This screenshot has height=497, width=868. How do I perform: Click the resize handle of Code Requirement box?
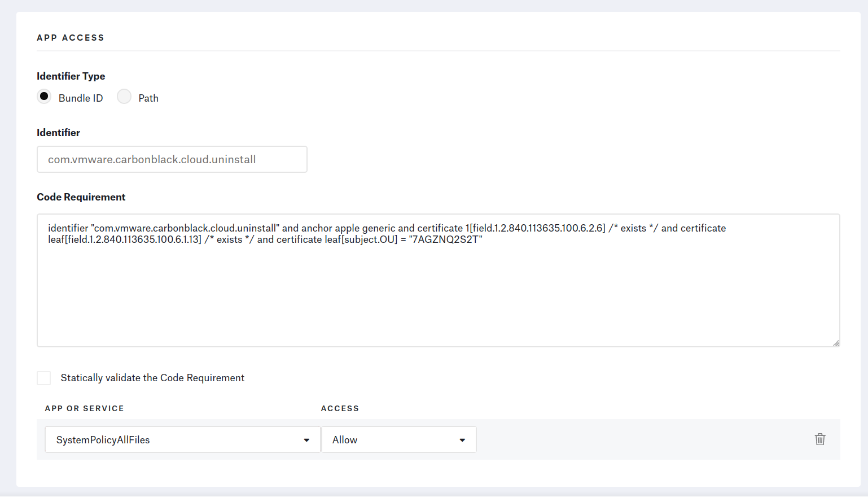(x=836, y=342)
